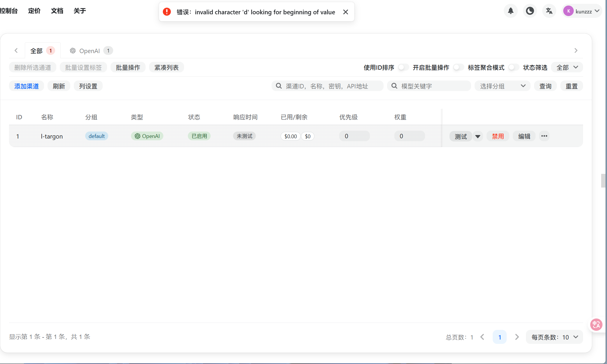Click the 批量操作 button
This screenshot has width=607, height=364.
point(128,67)
